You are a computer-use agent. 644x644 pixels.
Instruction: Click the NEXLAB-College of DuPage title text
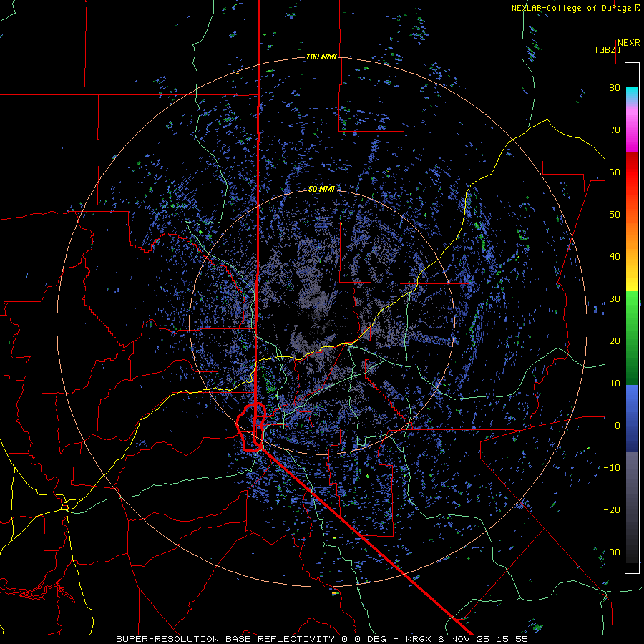pyautogui.click(x=570, y=8)
